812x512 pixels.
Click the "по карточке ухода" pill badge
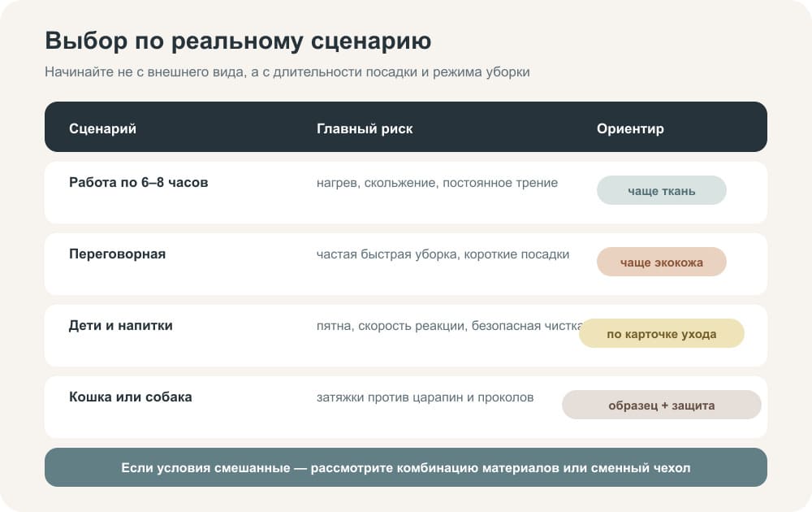[661, 333]
